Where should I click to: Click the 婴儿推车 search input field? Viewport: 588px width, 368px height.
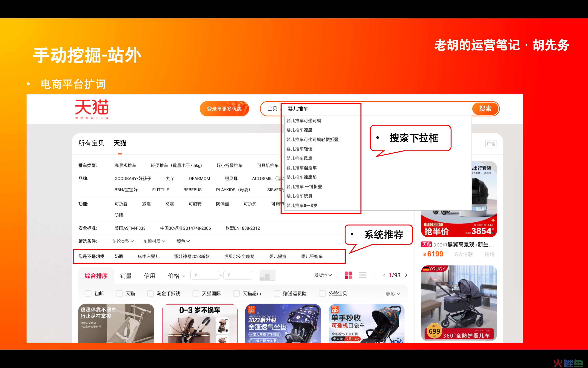click(378, 109)
